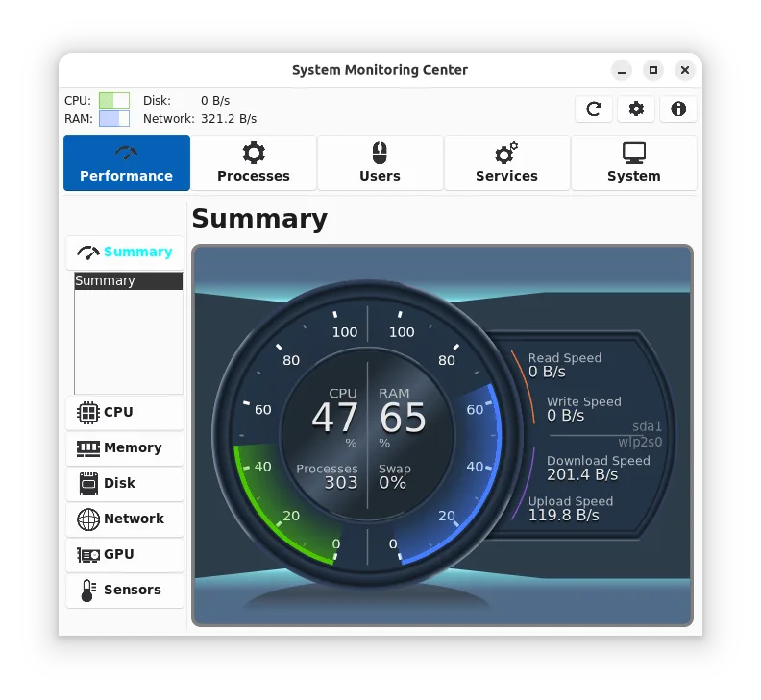The height and width of the screenshot is (700, 761).
Task: Open the about info icon
Action: point(678,109)
